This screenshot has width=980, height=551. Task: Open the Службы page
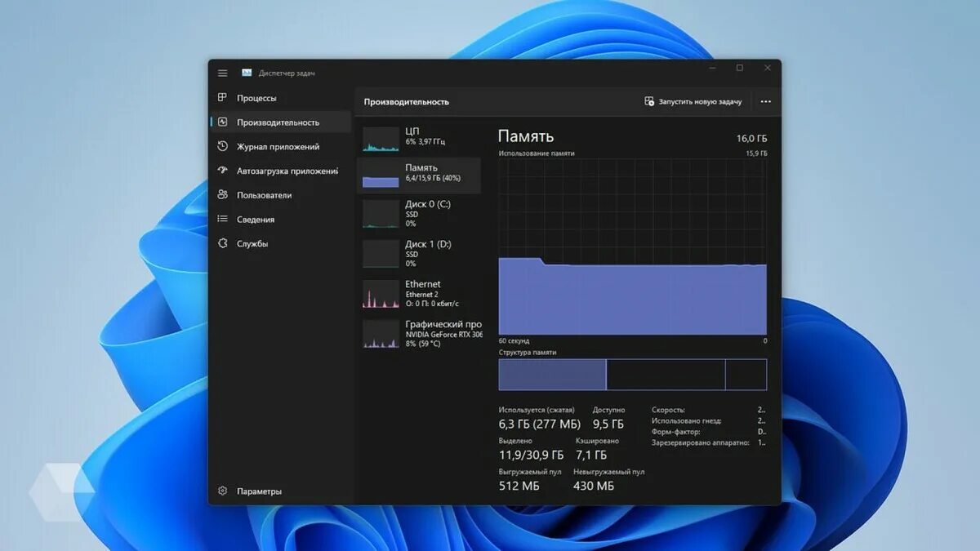point(280,243)
